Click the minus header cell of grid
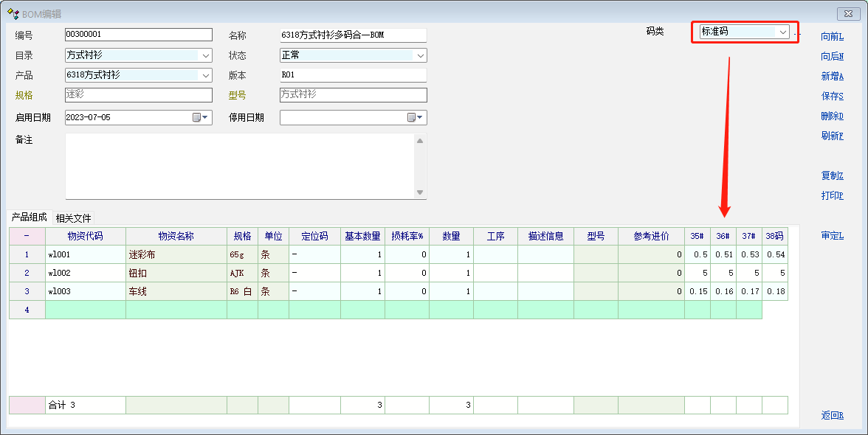 [27, 236]
